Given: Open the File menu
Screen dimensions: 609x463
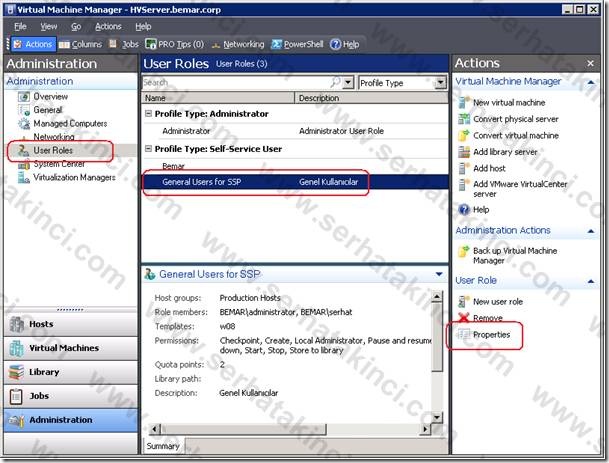Looking at the screenshot, I should [x=20, y=26].
